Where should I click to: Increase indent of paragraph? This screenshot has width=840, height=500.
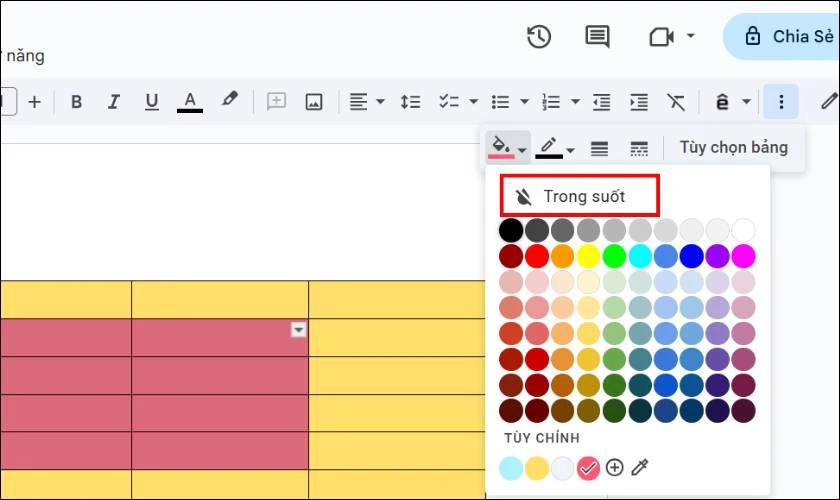(x=639, y=101)
